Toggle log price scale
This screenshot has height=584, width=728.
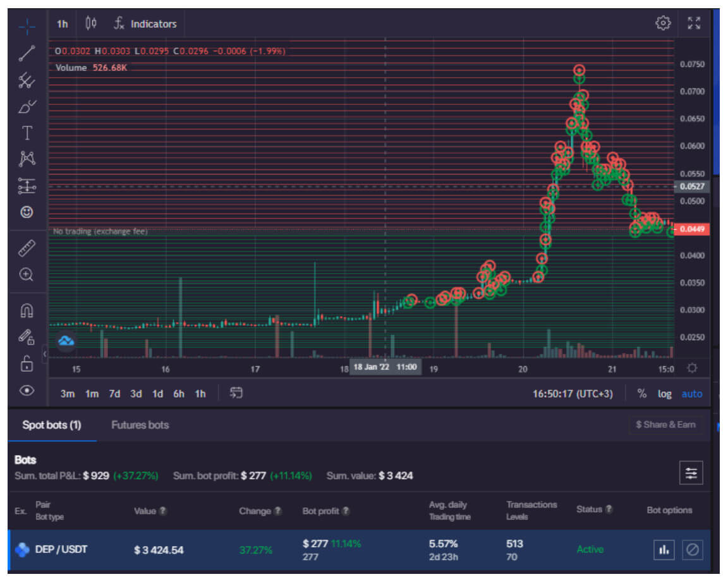click(x=664, y=394)
